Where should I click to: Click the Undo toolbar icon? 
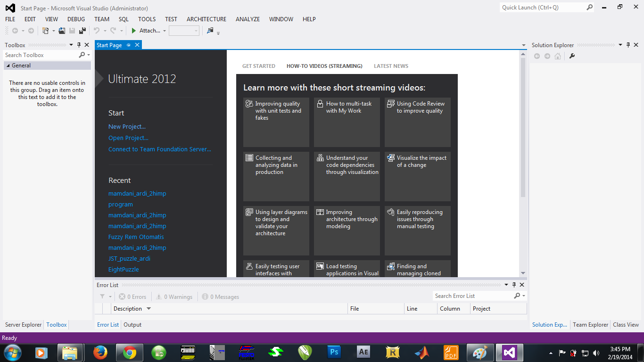[x=96, y=31]
